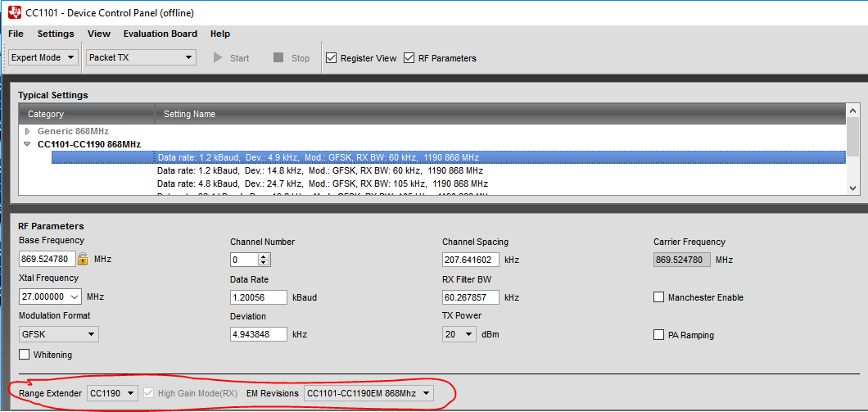Open the Xtal Frequency dropdown
This screenshot has height=412, width=868.
click(x=51, y=297)
